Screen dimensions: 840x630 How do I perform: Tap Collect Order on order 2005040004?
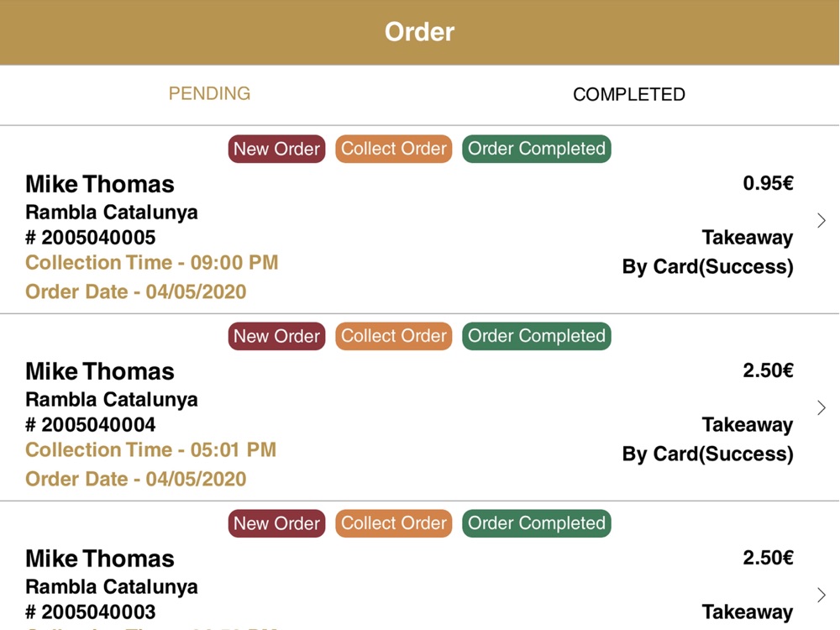tap(394, 336)
